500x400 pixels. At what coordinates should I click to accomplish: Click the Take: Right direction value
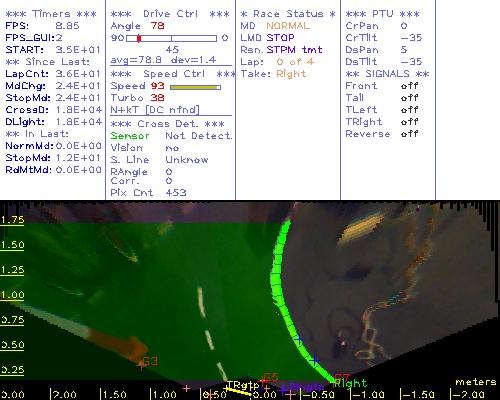click(x=291, y=74)
